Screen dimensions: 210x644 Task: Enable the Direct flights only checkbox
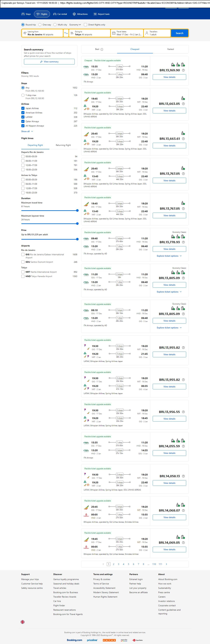[86, 25]
